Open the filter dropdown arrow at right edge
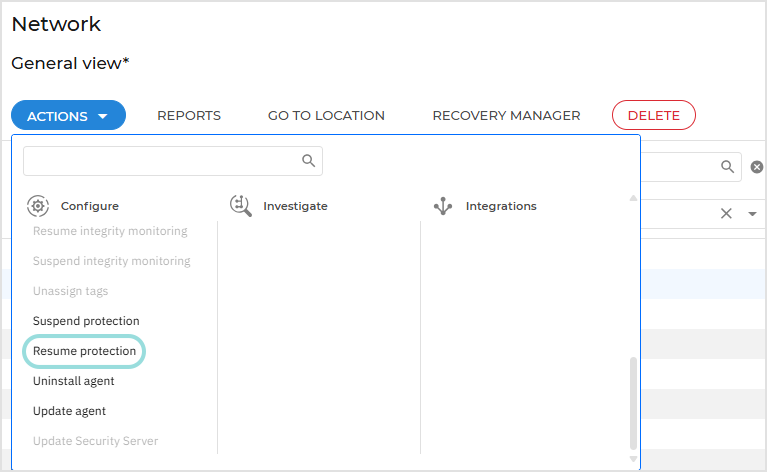Viewport: 767px width, 472px height. point(752,213)
